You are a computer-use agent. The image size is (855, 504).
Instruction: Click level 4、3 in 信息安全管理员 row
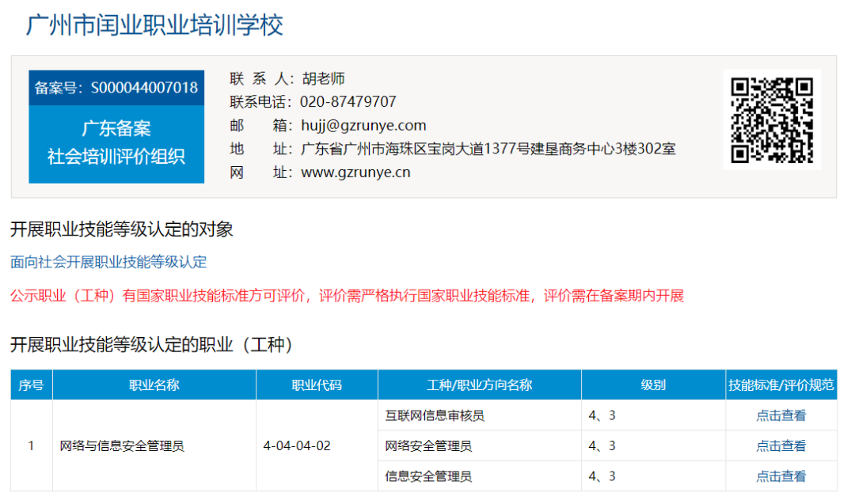602,477
